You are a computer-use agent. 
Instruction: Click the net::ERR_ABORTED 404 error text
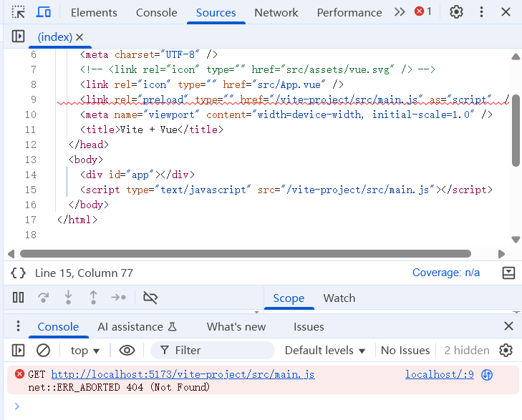coord(119,387)
